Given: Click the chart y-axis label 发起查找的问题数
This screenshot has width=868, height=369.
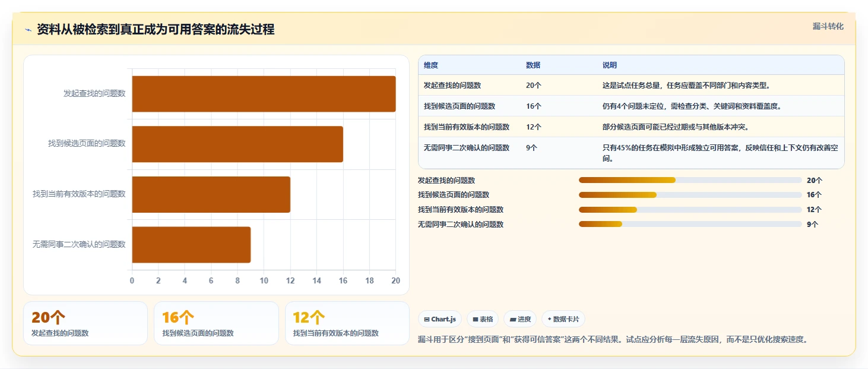Looking at the screenshot, I should pos(94,93).
